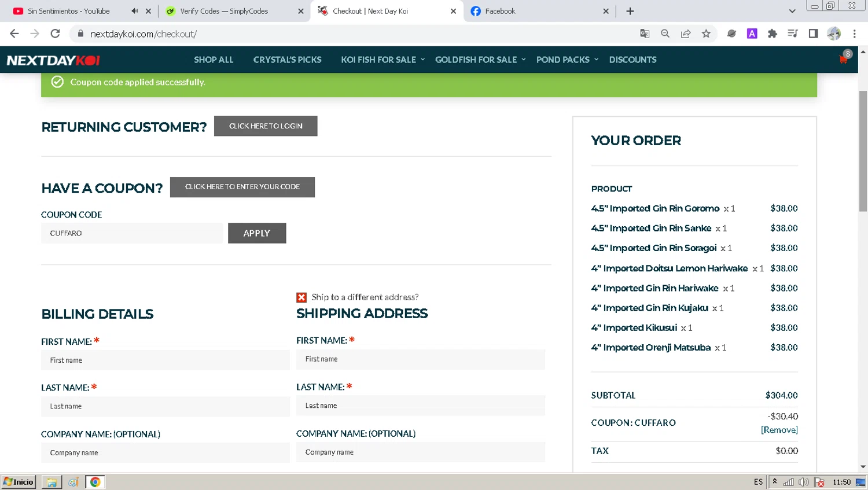868x490 pixels.
Task: Open the Chrome three-dot menu
Action: coord(854,34)
